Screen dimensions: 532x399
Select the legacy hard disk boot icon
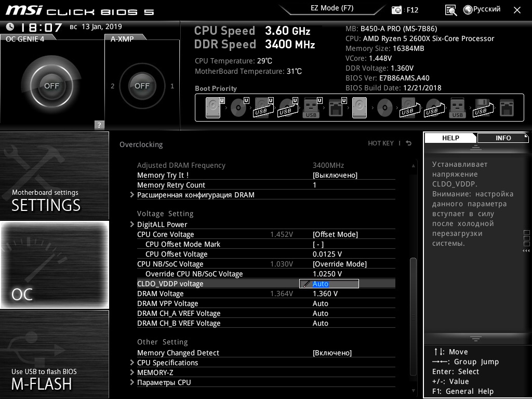[360, 108]
